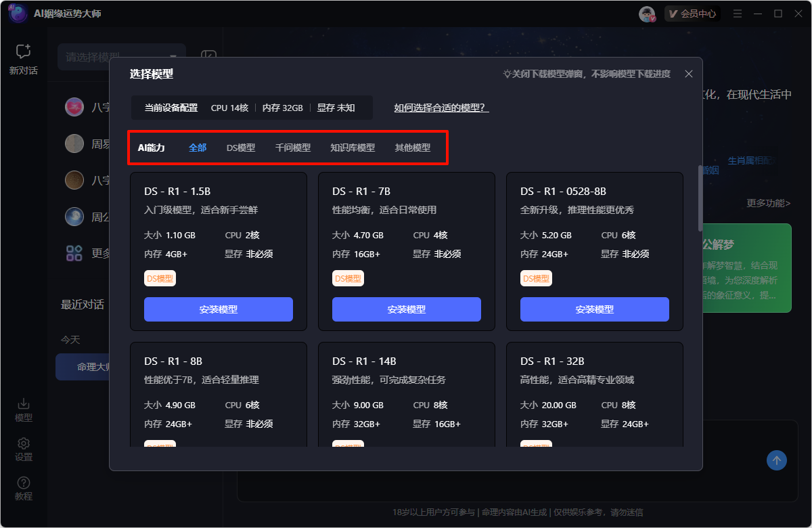This screenshot has width=812, height=528.
Task: Select the 其他模型 filter tab
Action: tap(412, 148)
